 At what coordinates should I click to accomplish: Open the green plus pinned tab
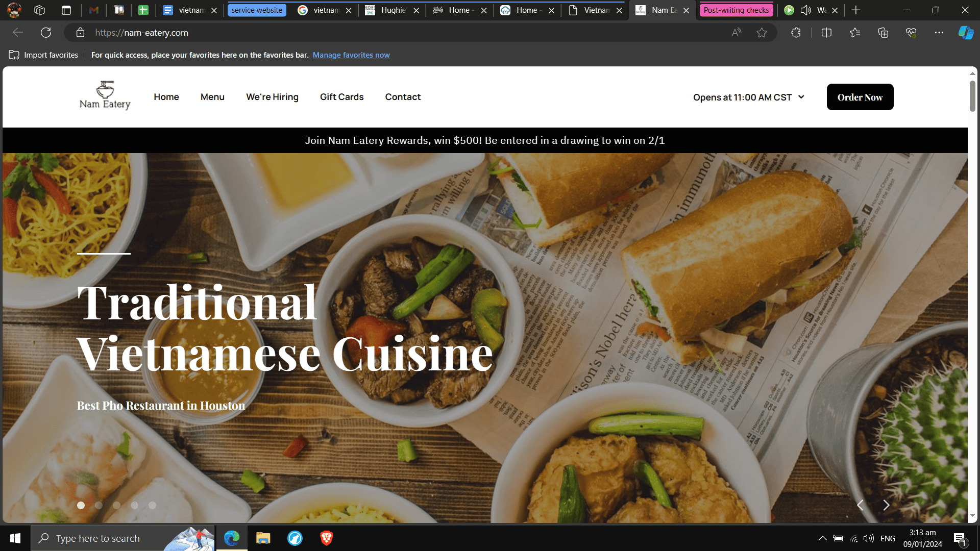[x=143, y=10]
